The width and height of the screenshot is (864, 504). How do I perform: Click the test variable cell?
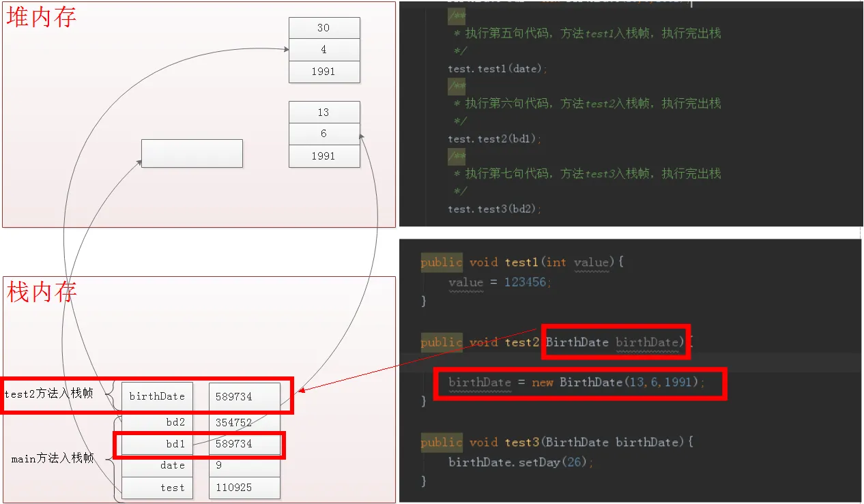coord(157,487)
